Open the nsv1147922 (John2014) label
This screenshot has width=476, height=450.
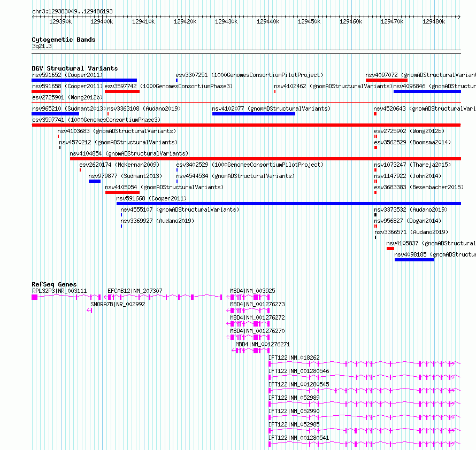point(408,176)
